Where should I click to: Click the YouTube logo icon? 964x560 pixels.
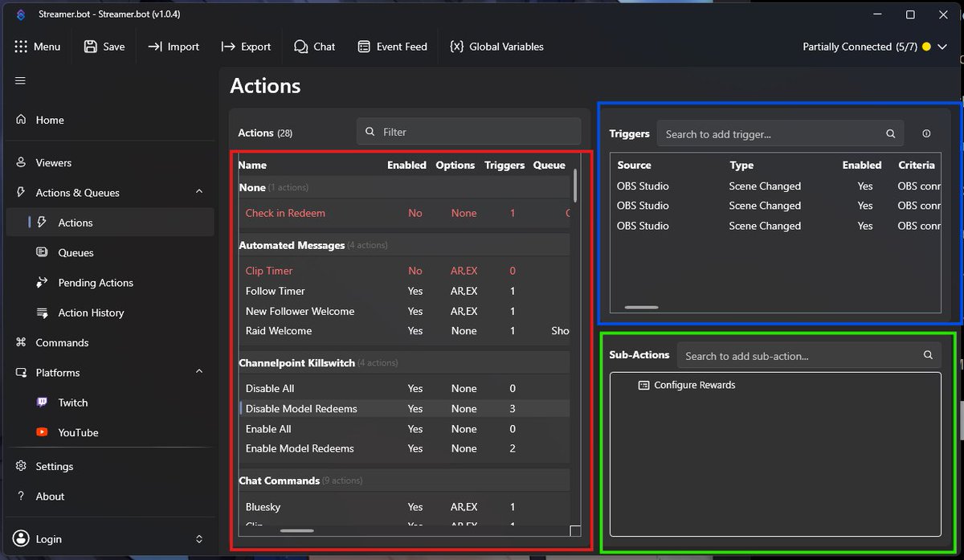click(43, 432)
